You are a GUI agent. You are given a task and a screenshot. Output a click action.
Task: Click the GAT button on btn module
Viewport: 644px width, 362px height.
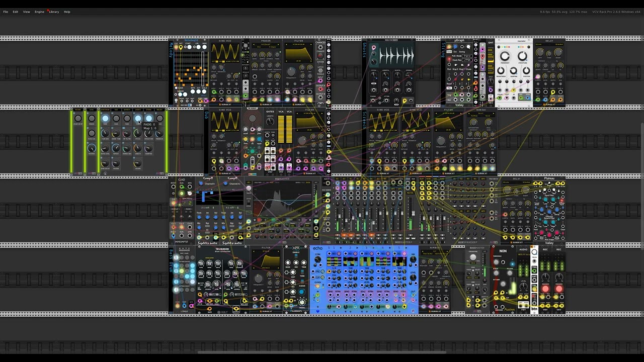coord(534,279)
